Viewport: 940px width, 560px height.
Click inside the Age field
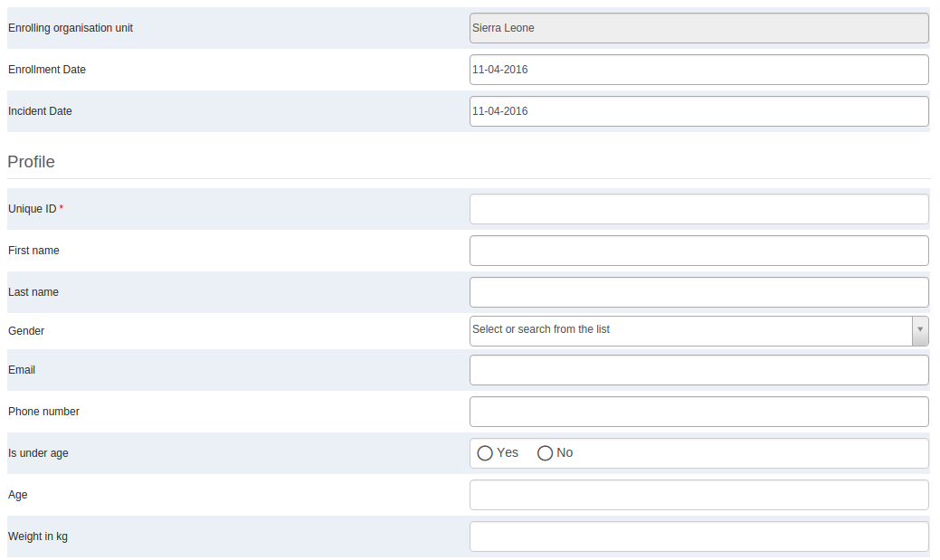coord(698,495)
